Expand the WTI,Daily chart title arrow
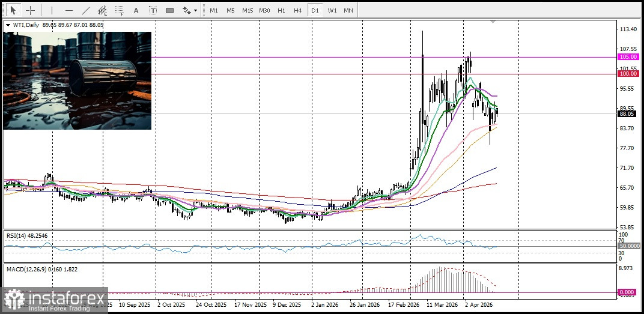 tap(8, 25)
